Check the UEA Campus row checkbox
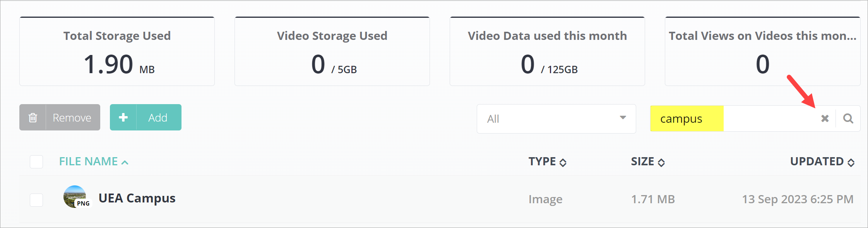 36,200
